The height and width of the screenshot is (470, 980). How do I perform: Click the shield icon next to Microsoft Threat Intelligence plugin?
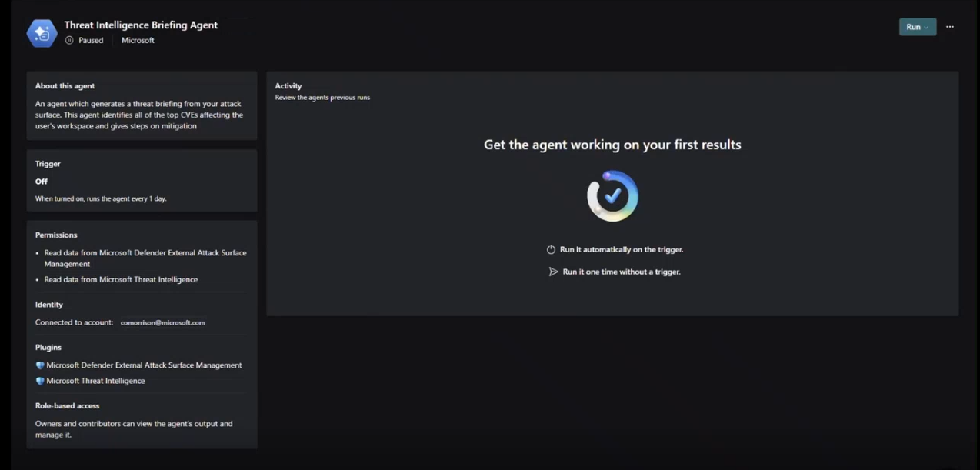pos(40,381)
